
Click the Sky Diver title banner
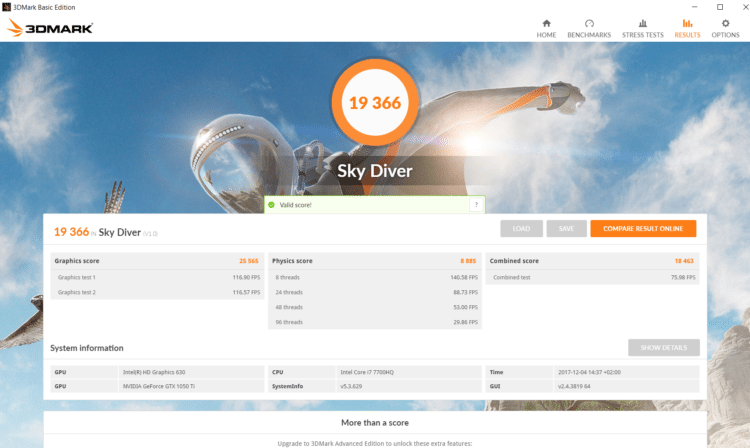375,171
